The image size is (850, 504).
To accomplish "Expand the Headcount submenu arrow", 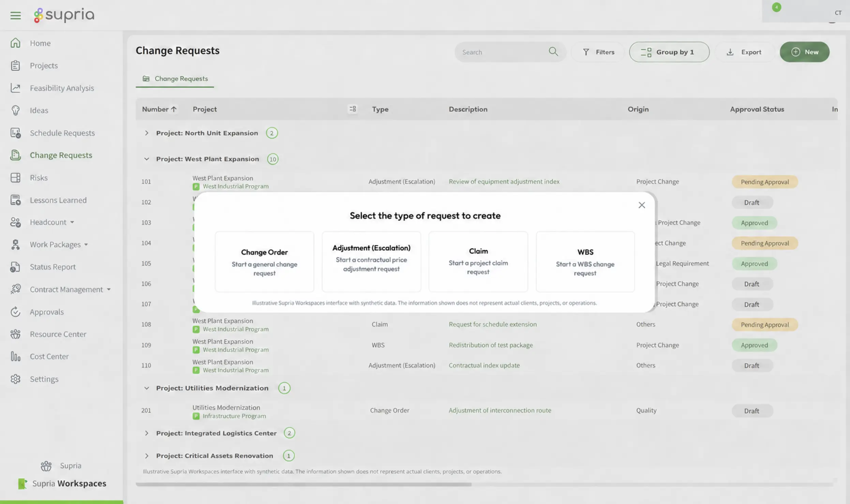I will tap(72, 222).
